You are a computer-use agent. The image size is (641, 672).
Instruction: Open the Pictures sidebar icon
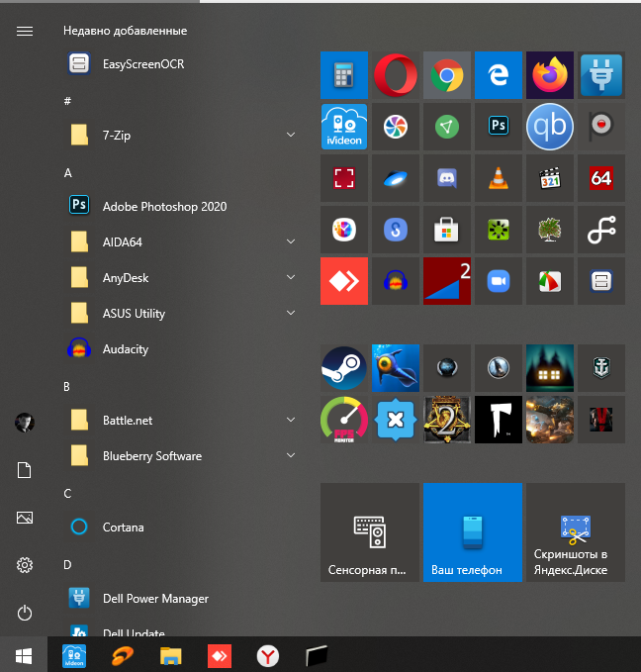pos(25,518)
